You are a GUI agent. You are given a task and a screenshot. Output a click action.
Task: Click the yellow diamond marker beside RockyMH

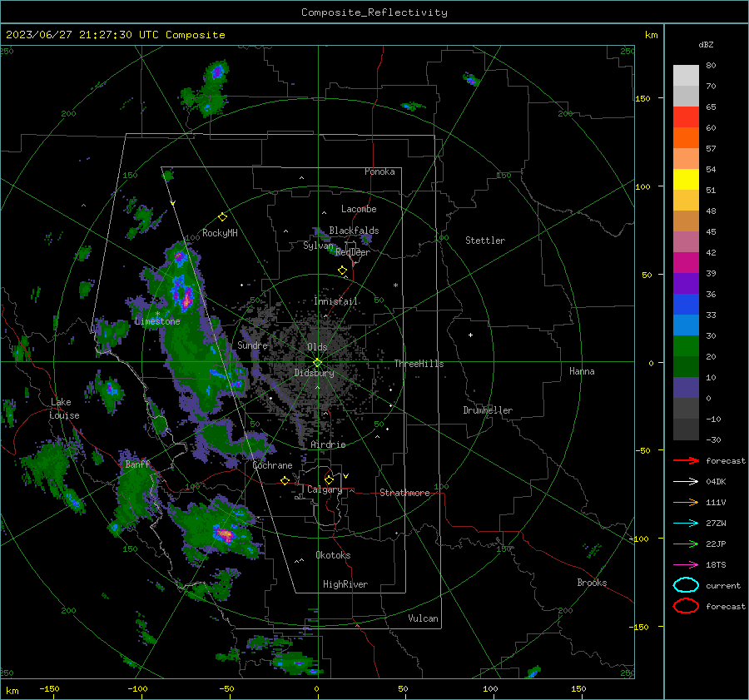coord(222,217)
